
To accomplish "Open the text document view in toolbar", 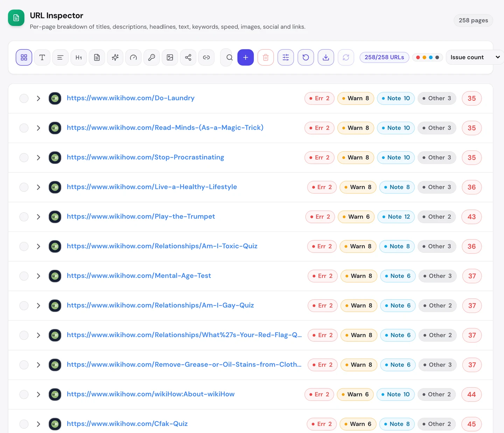I will pos(97,57).
